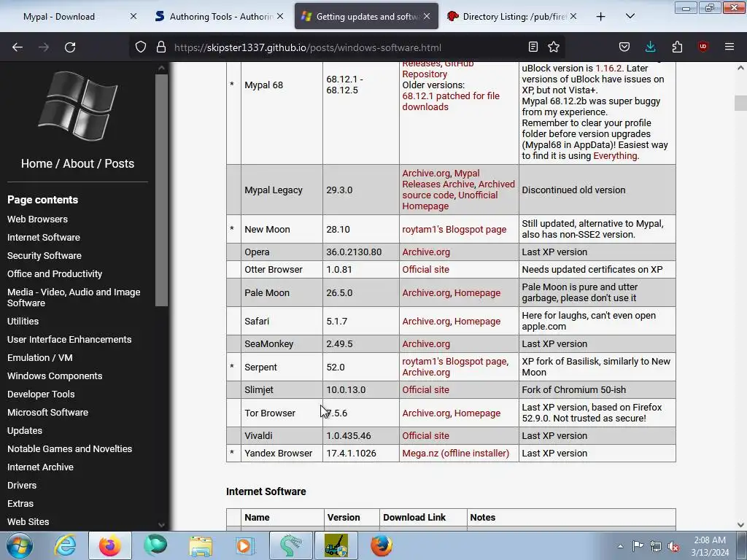Reload the current page

click(x=70, y=47)
